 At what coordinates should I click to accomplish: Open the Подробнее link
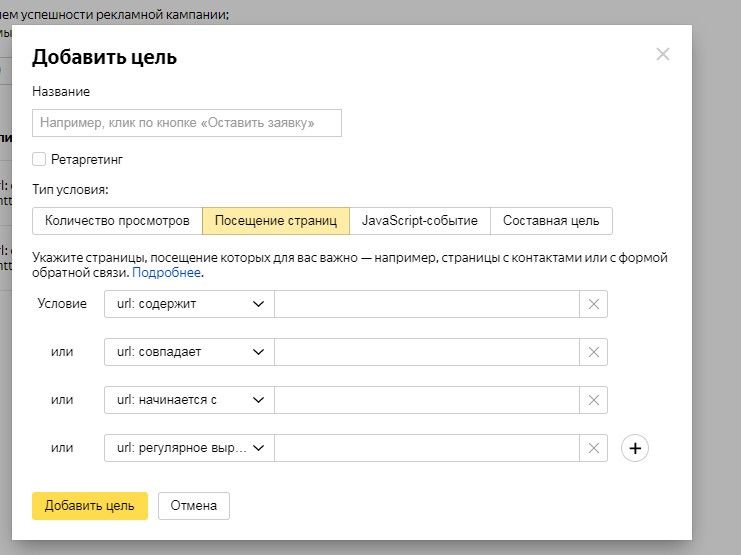[167, 272]
